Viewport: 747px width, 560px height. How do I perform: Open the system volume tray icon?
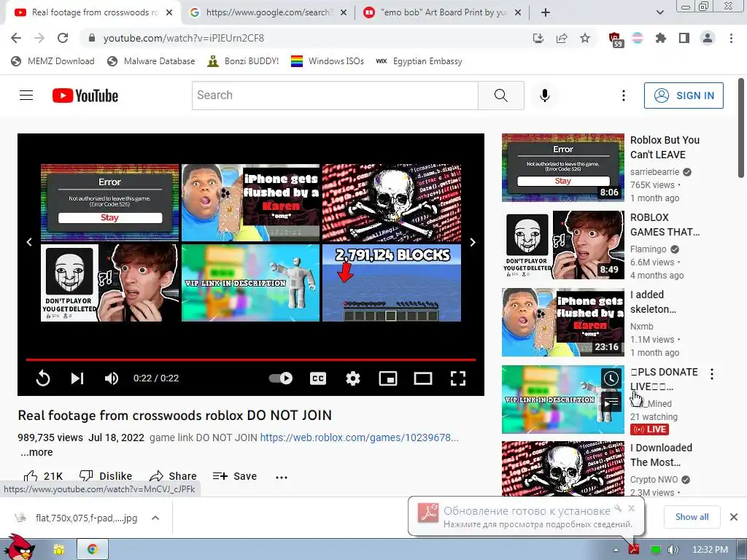[x=673, y=550]
